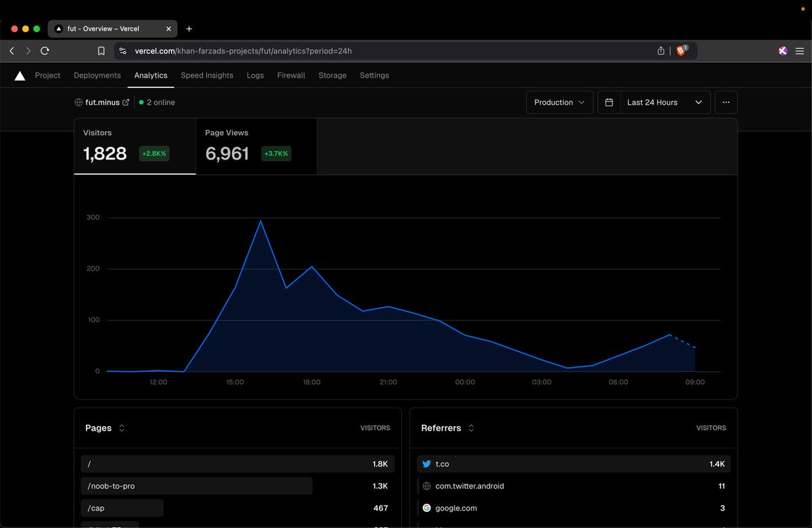Click the external link icon beside fut.minus
812x528 pixels.
coord(125,103)
